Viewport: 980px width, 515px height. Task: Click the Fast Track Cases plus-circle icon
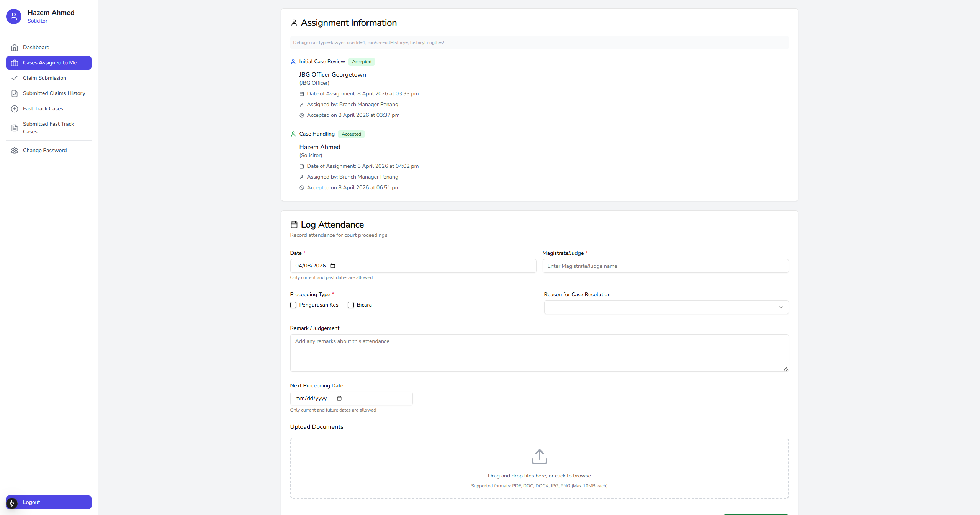(x=15, y=109)
